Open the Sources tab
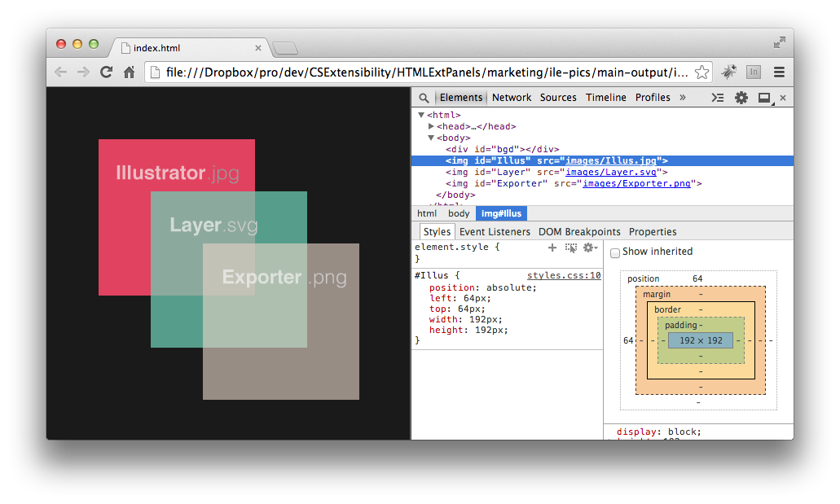 (558, 98)
